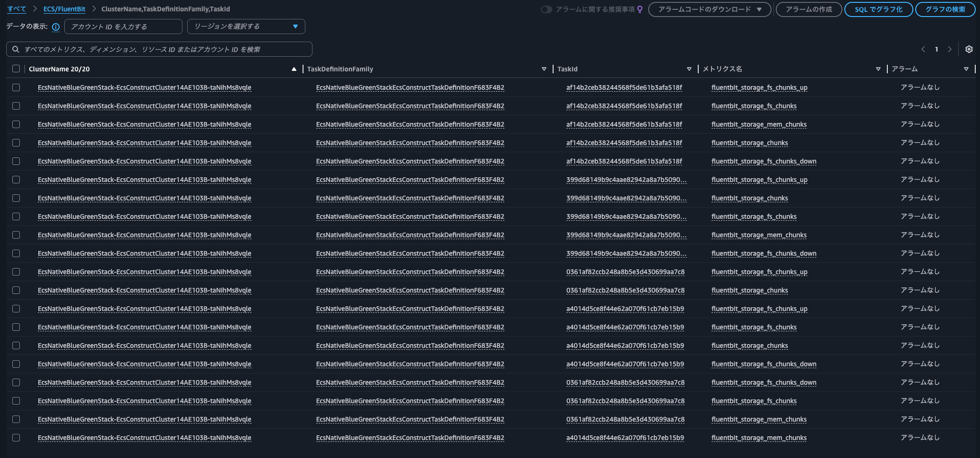Toggle the アラームに関する推奨事項 switch
Image resolution: width=980 pixels, height=458 pixels.
tap(546, 9)
